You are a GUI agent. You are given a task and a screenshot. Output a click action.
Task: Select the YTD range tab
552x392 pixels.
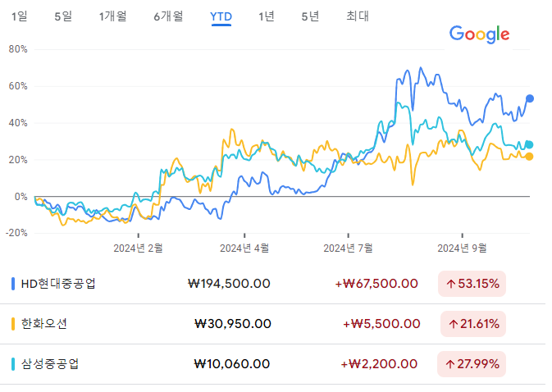(x=221, y=16)
